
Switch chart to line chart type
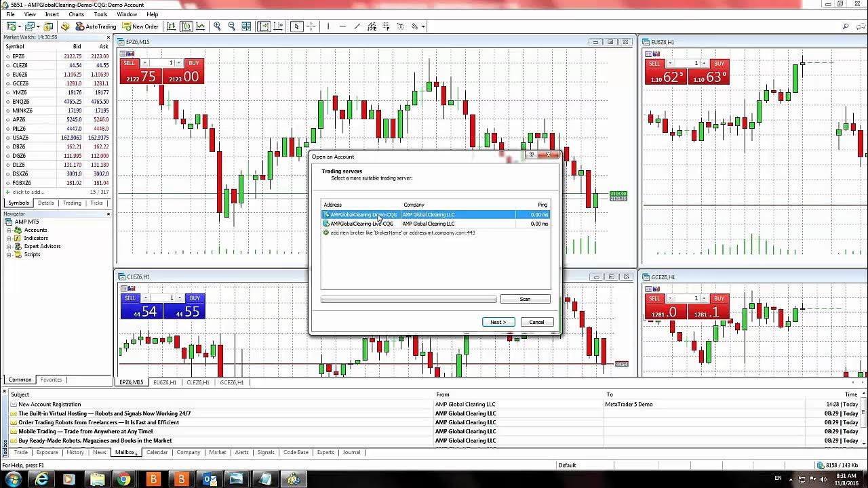[201, 26]
